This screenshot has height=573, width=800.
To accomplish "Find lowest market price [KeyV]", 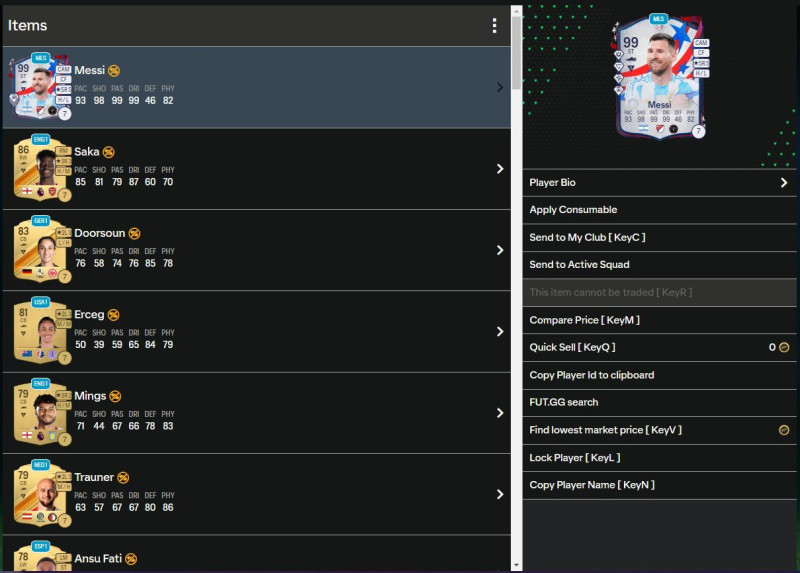I will pos(660,430).
